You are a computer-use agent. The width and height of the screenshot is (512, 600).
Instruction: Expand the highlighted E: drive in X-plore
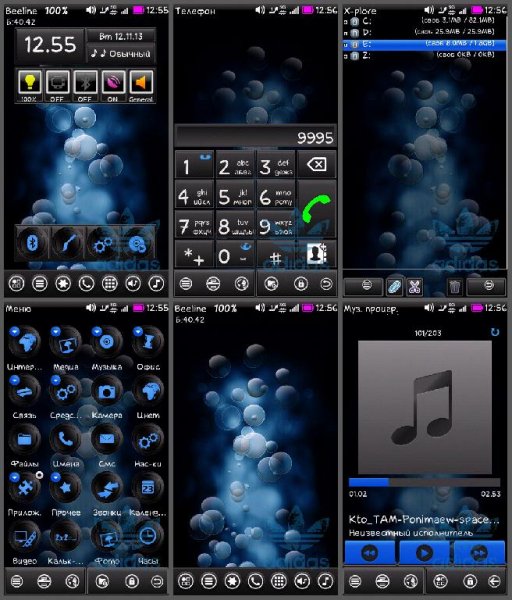(425, 44)
